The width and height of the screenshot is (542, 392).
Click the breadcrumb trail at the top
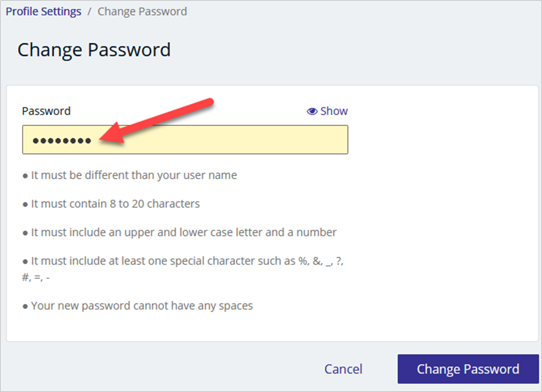(x=92, y=11)
